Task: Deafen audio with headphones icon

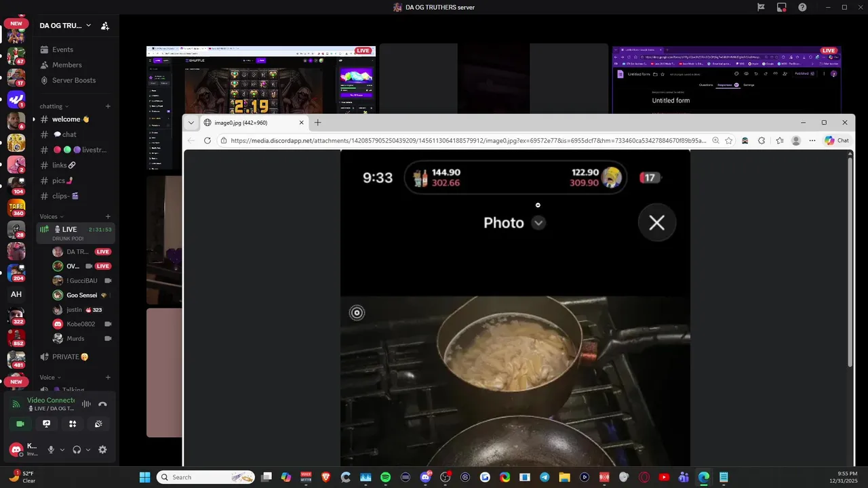Action: tap(77, 449)
